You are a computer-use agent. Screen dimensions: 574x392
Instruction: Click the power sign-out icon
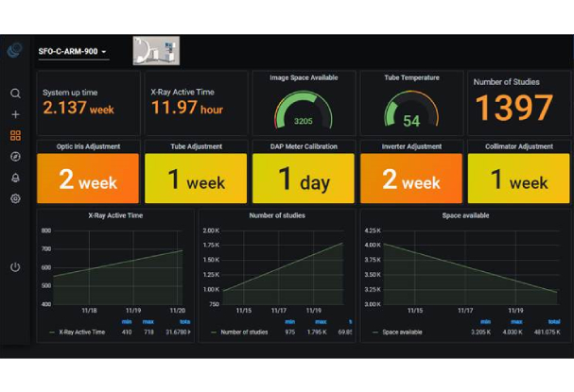point(15,267)
